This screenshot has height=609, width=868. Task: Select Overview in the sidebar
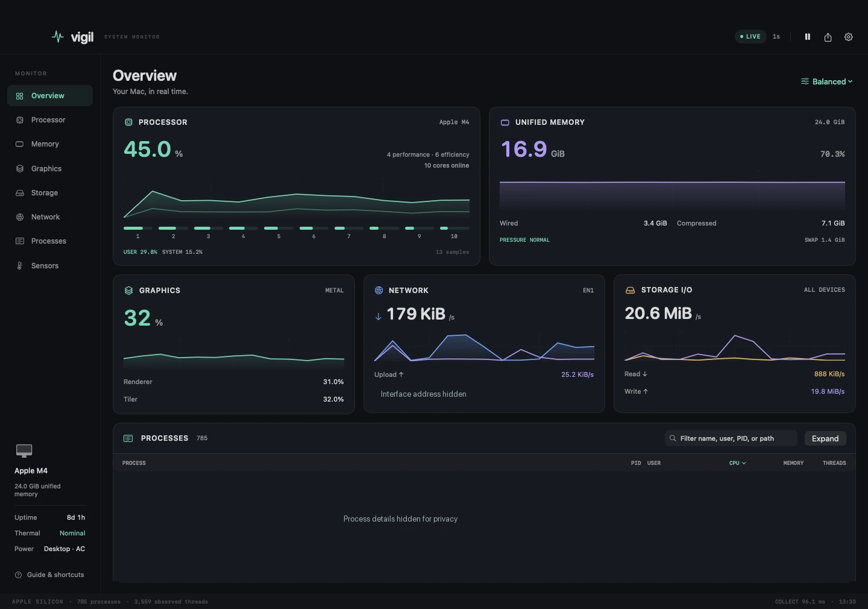50,96
